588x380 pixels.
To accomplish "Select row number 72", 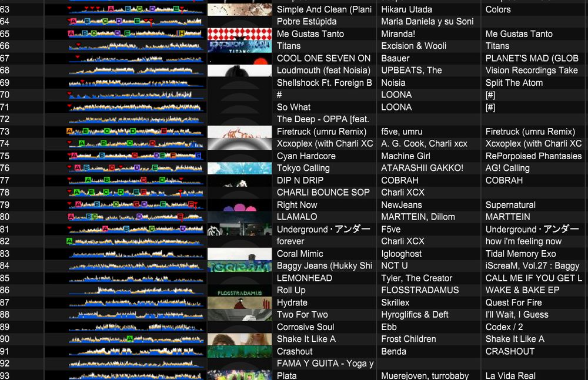I will (x=5, y=119).
